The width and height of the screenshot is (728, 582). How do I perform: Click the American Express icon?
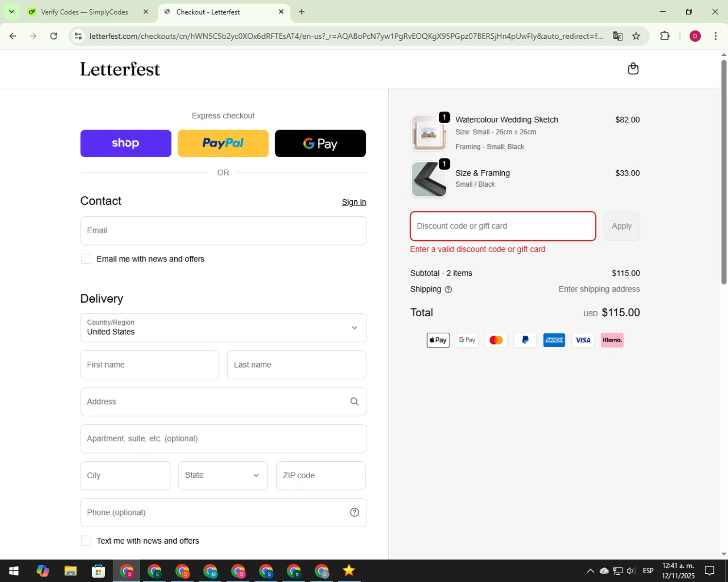(x=554, y=340)
